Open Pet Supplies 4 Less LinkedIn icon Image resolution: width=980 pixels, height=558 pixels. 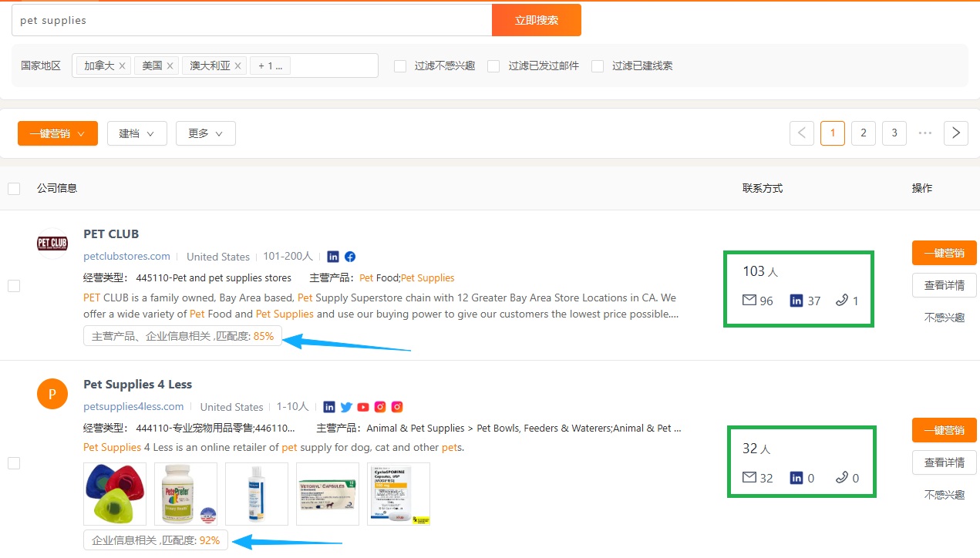[329, 407]
